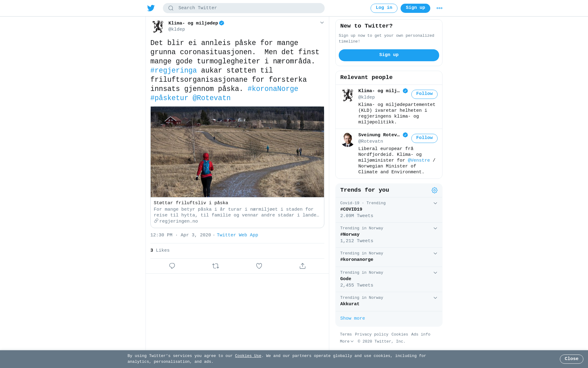The width and height of the screenshot is (588, 368).
Task: Open the More dropdown in footer
Action: (347, 341)
